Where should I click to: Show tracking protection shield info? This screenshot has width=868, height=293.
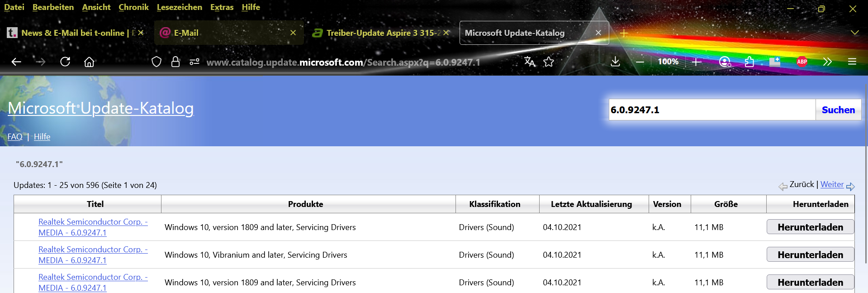(x=157, y=62)
